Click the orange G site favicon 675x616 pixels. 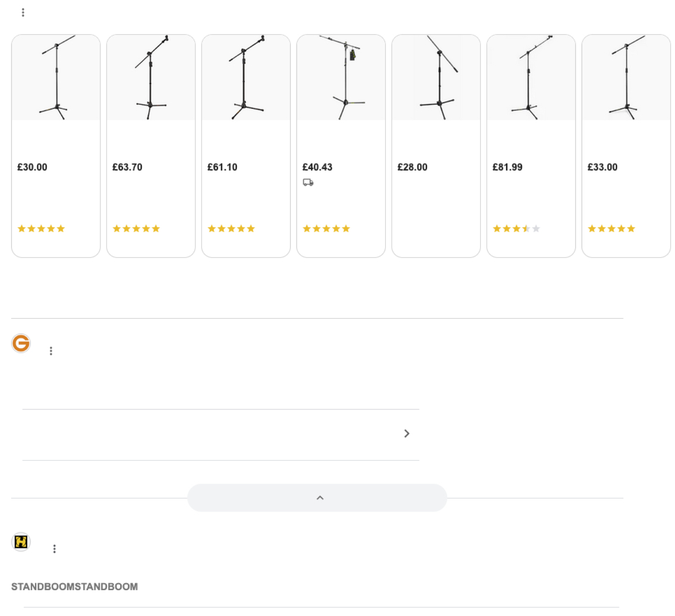pyautogui.click(x=21, y=343)
